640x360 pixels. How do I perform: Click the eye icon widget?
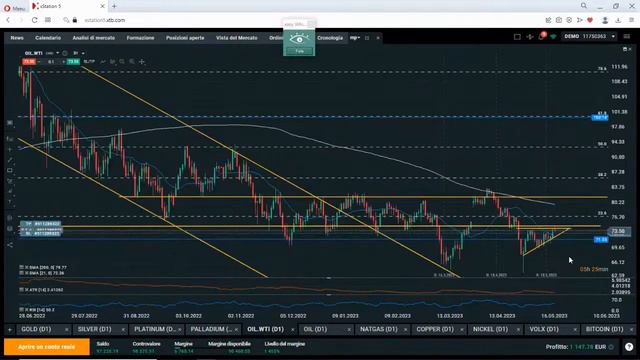299,39
